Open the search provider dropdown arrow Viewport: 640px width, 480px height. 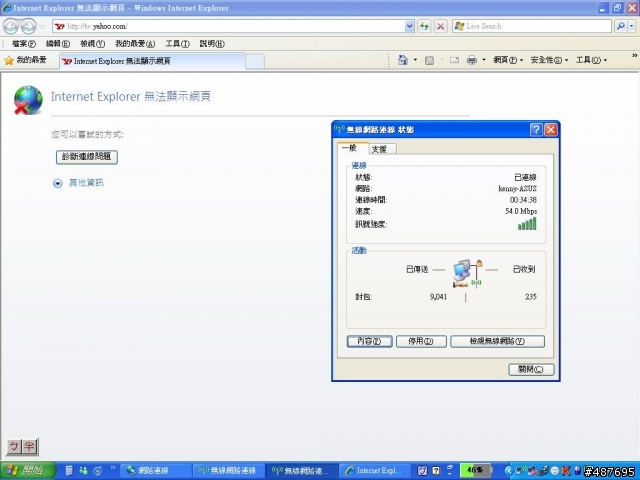(x=631, y=27)
